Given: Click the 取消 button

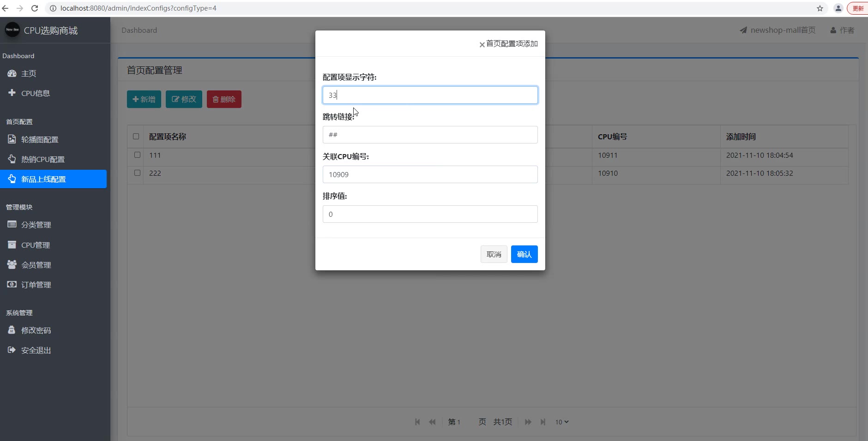Looking at the screenshot, I should click(494, 254).
